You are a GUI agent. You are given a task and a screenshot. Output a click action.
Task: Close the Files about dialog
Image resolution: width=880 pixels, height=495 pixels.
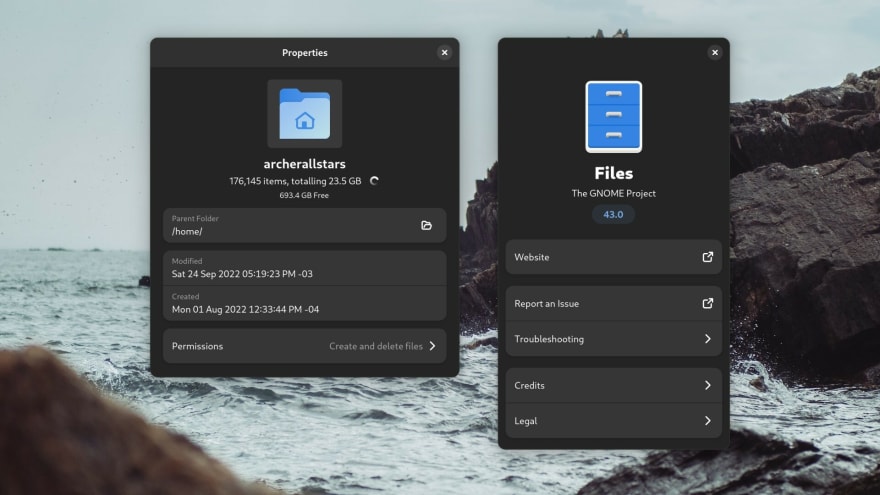(x=714, y=52)
